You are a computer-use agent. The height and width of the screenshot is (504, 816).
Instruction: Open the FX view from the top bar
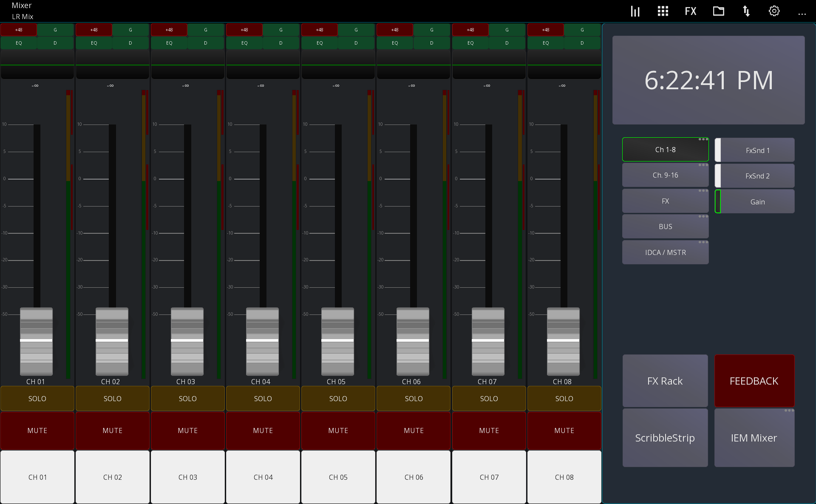click(x=690, y=11)
